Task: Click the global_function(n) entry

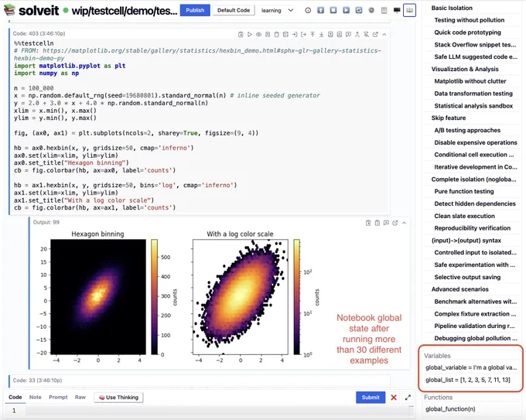Action: click(450, 409)
